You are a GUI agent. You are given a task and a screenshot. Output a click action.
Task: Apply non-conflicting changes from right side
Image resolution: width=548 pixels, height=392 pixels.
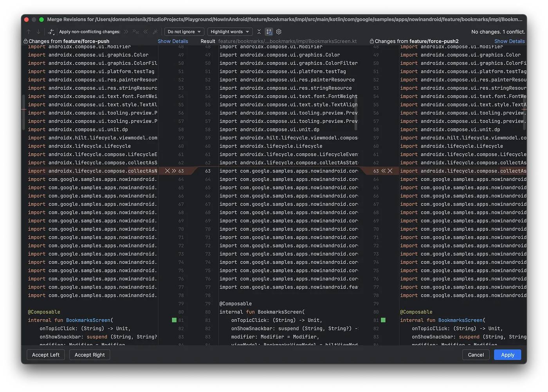(x=146, y=32)
